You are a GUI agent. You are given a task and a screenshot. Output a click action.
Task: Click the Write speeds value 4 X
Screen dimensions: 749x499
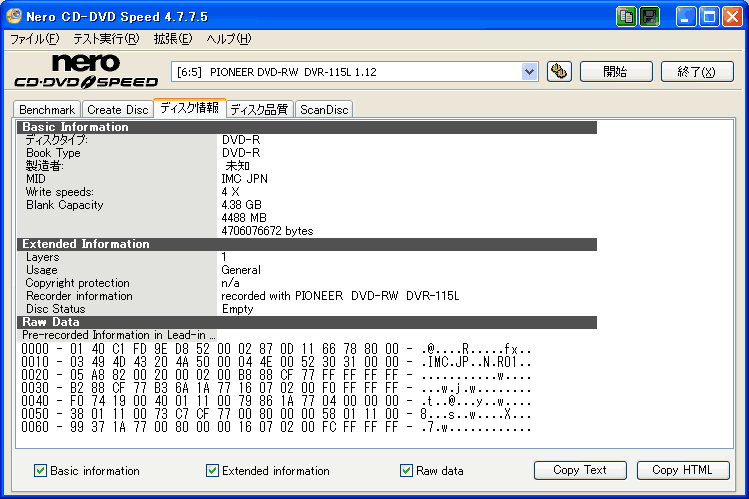[230, 192]
